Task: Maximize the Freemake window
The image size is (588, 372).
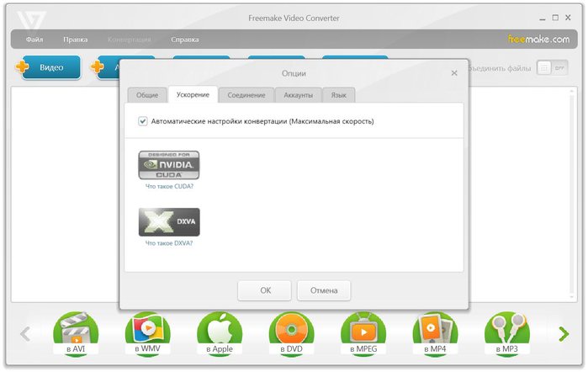Action: tap(555, 18)
